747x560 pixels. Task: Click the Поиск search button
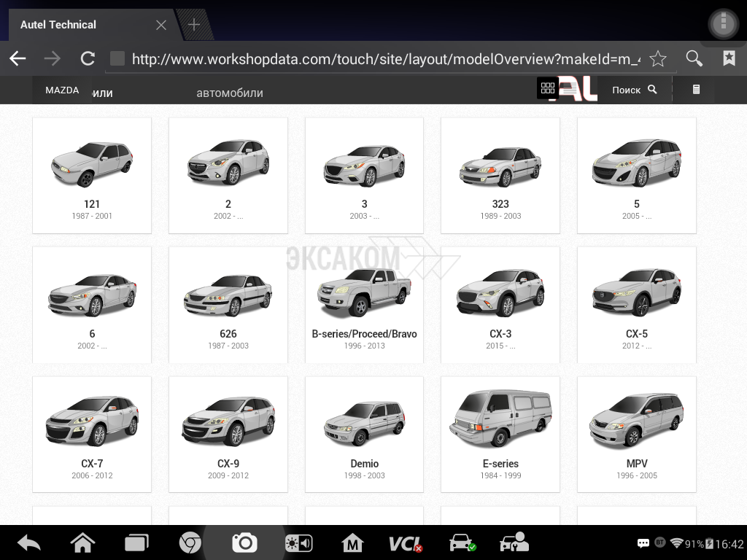tap(634, 90)
